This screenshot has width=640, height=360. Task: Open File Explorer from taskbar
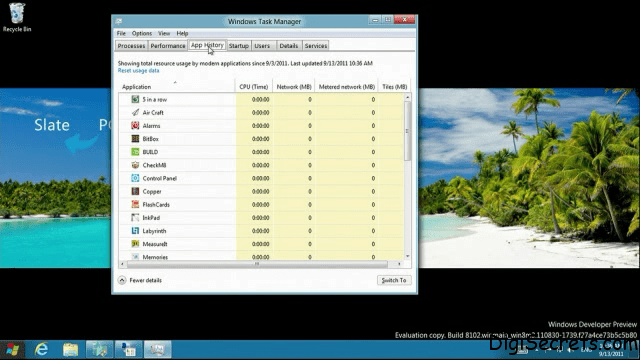click(x=70, y=350)
